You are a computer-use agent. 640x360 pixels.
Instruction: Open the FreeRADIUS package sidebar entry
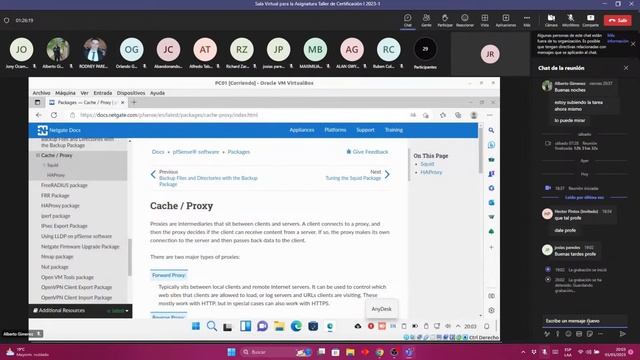coord(64,185)
